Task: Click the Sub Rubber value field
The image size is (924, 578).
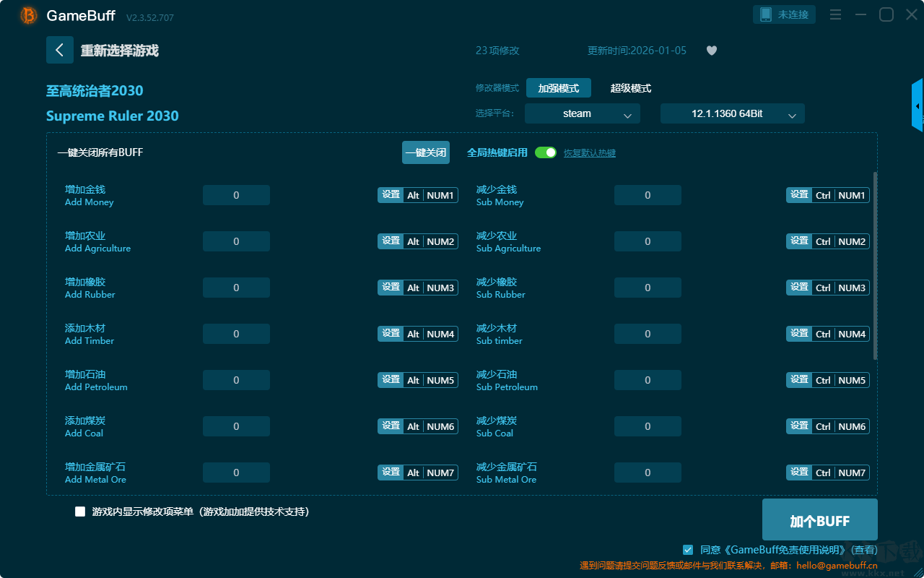Action: 648,288
